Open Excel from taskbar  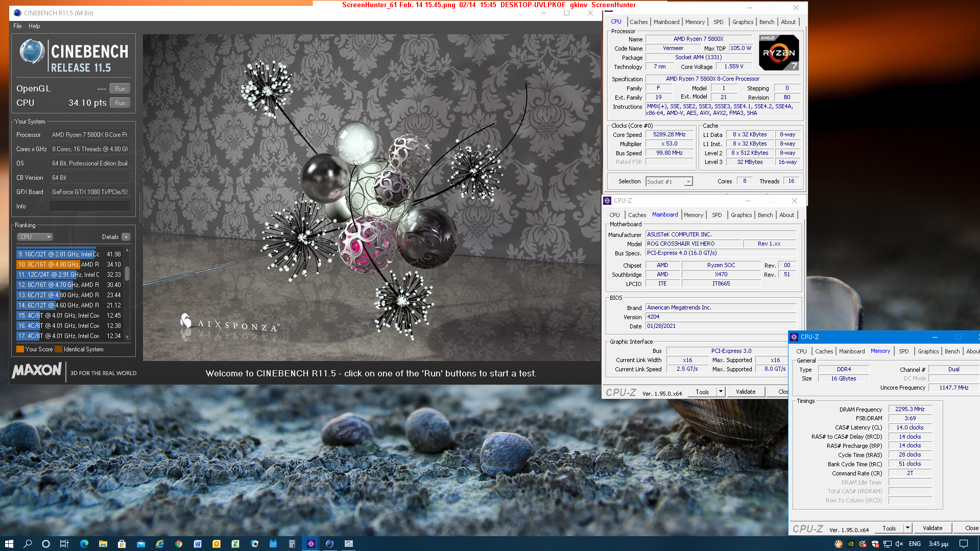coord(235,543)
